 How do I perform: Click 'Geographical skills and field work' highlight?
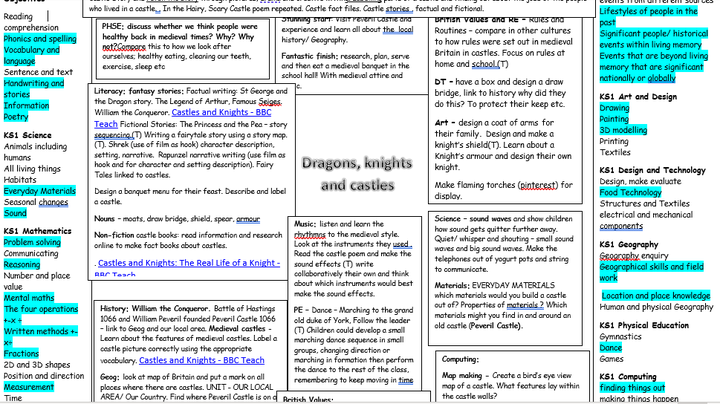pyautogui.click(x=651, y=272)
